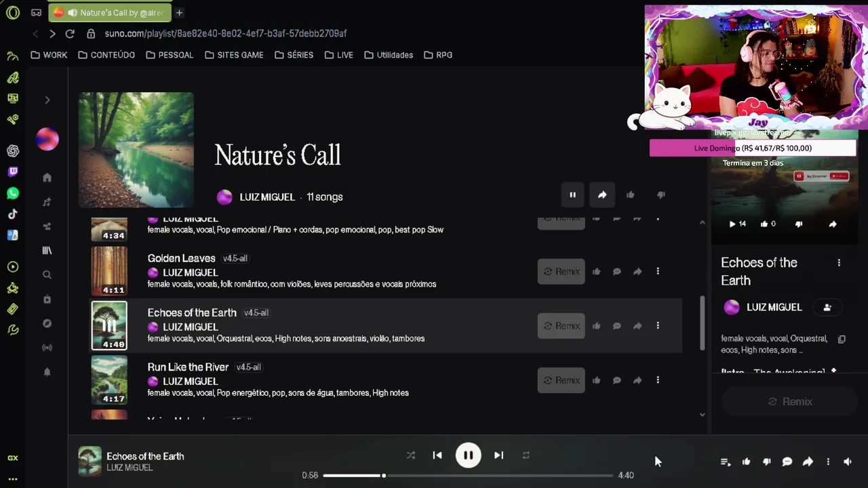Open notifications bell in Suno sidebar
Viewport: 868px width, 488px height.
coord(47,372)
